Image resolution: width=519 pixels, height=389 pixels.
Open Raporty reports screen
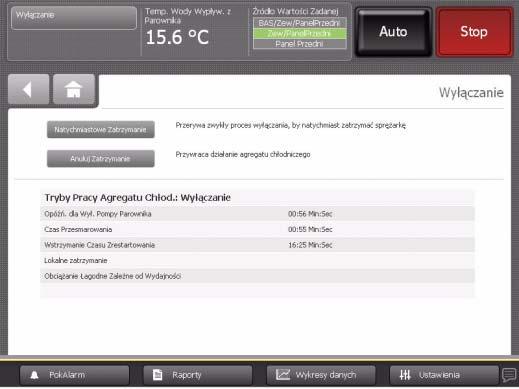[198, 375]
